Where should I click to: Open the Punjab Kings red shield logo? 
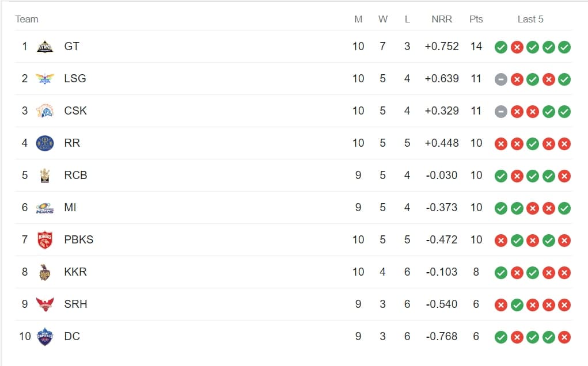(45, 240)
